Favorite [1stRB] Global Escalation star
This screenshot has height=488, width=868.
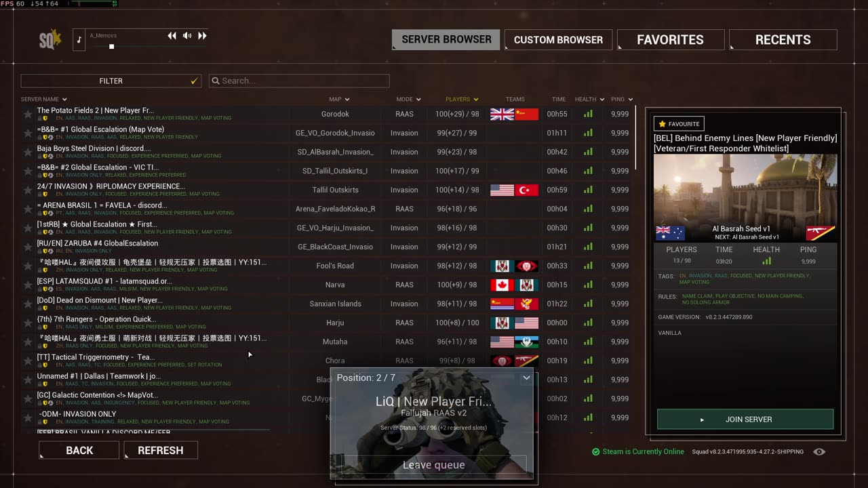(x=28, y=228)
